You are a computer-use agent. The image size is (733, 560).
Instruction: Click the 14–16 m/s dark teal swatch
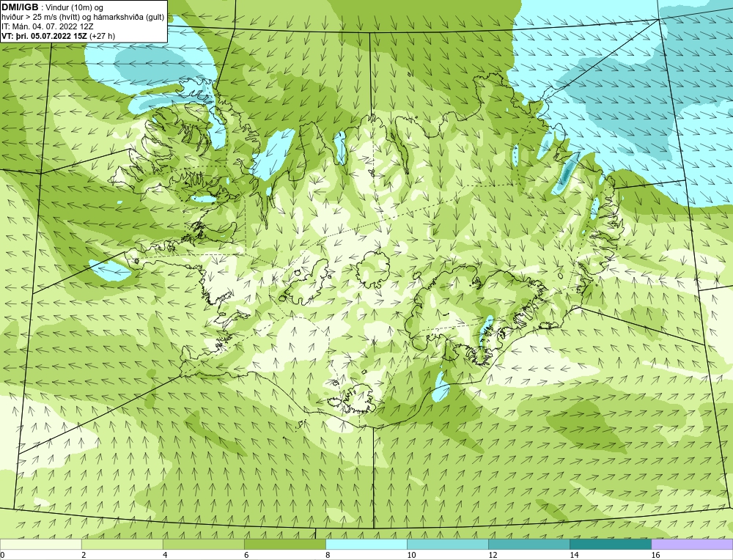click(x=610, y=544)
